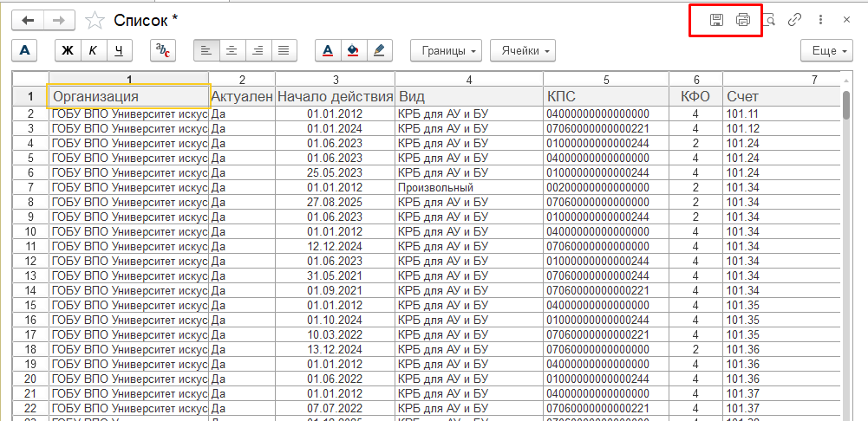Open the Еще menu
This screenshot has height=421, width=868.
point(827,50)
